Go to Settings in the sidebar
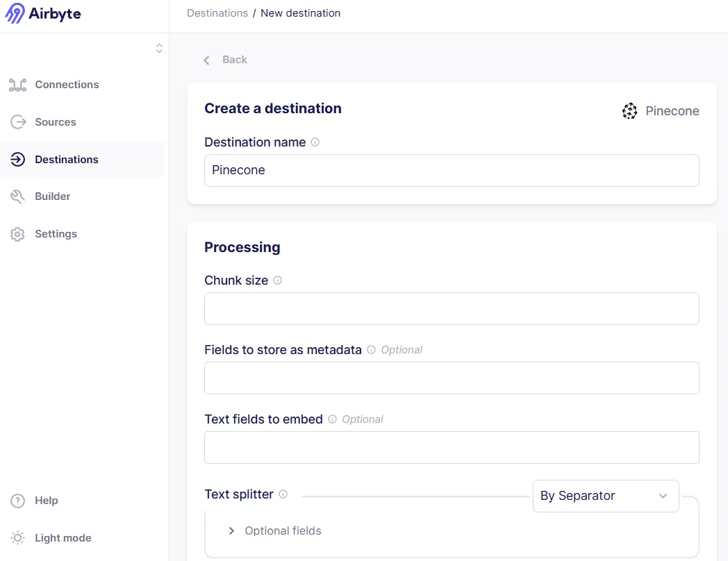The width and height of the screenshot is (728, 561). 56,234
